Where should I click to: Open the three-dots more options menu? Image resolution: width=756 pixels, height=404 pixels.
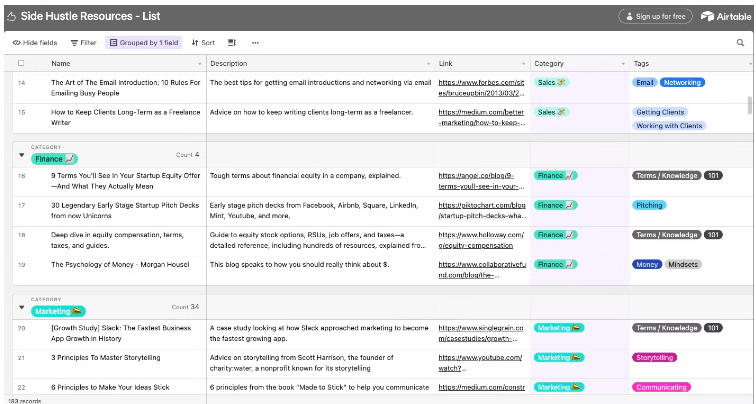pyautogui.click(x=255, y=42)
